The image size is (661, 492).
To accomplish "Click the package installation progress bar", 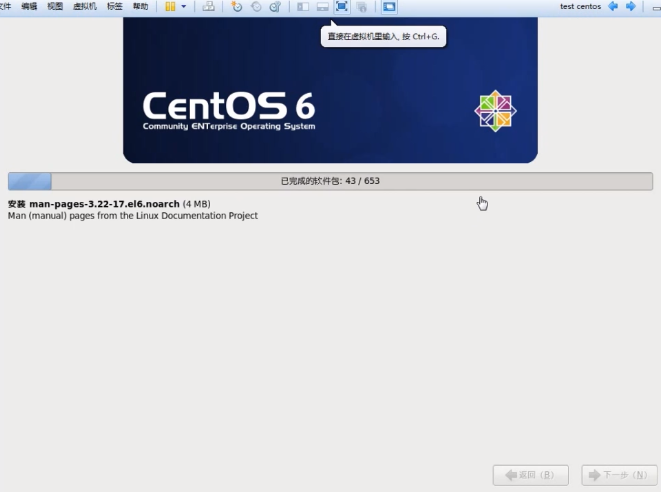I will 330,181.
